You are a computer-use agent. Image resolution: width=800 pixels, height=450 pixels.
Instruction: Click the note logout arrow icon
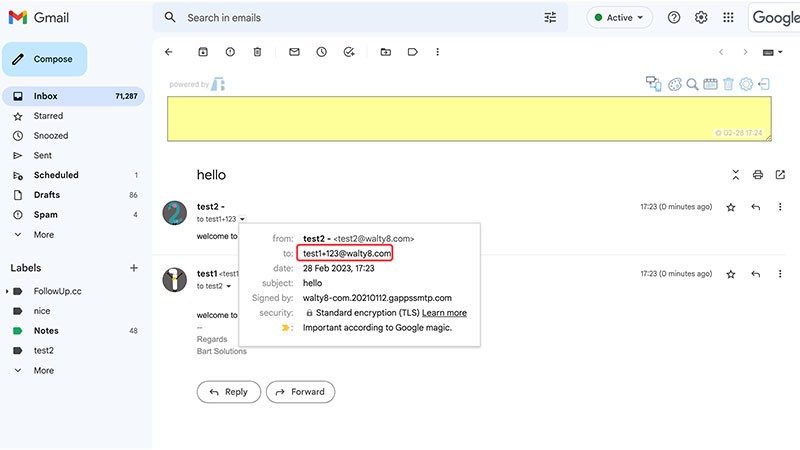point(764,84)
